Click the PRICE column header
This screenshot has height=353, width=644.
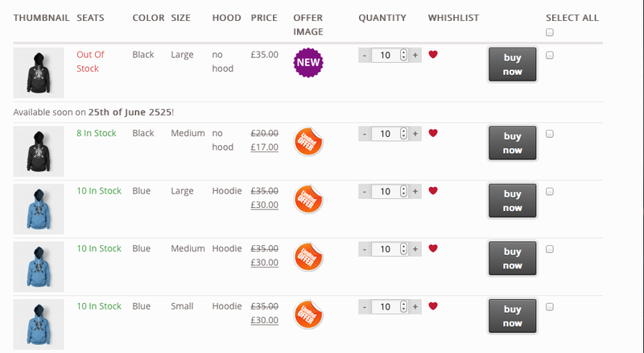tap(264, 18)
